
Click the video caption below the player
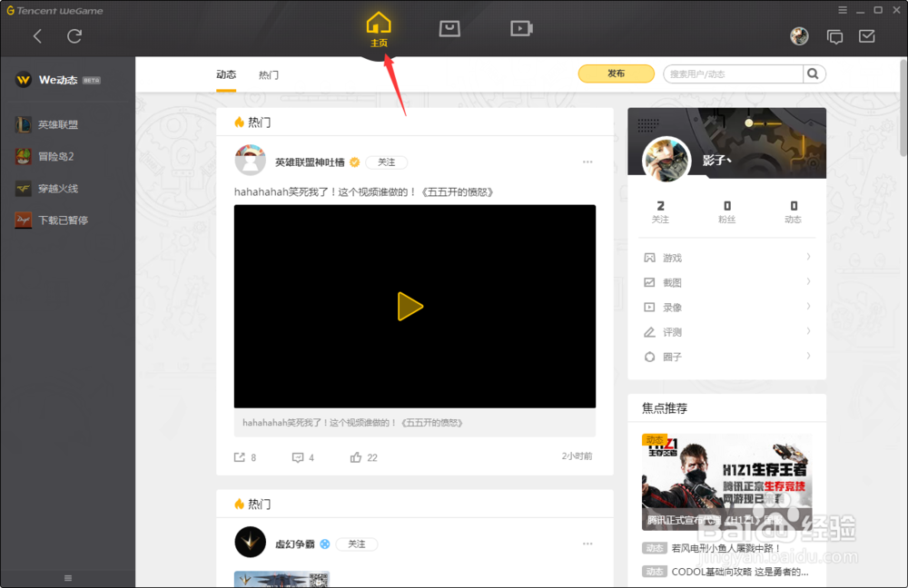tap(352, 423)
